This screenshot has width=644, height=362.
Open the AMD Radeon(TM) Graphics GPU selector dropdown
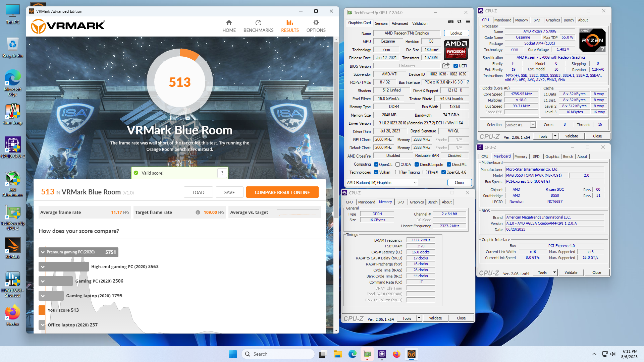tap(382, 183)
